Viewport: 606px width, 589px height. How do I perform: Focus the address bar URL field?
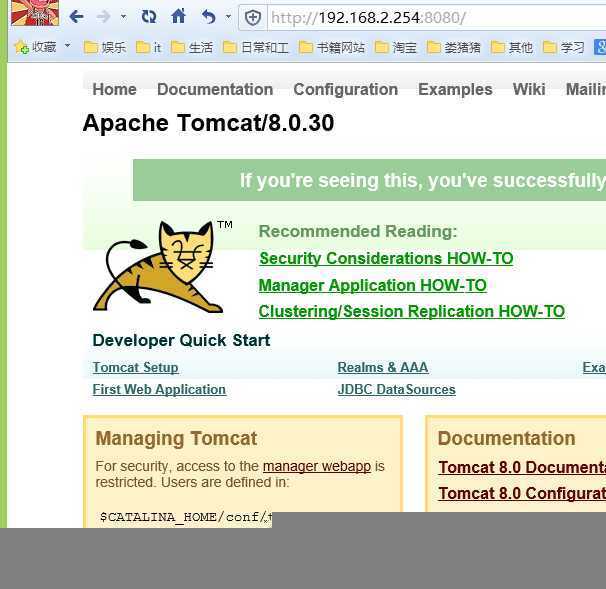[x=437, y=18]
